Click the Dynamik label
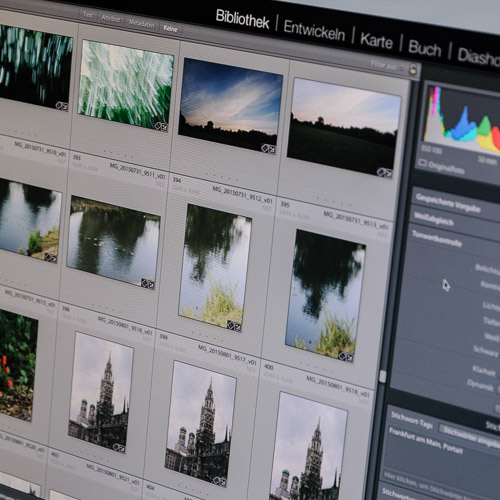 tap(480, 385)
